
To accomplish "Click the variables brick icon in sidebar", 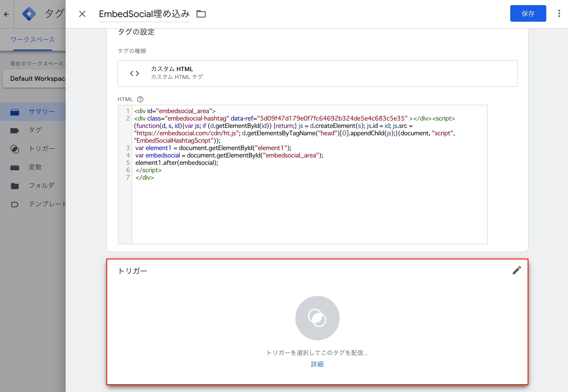I will (x=15, y=168).
